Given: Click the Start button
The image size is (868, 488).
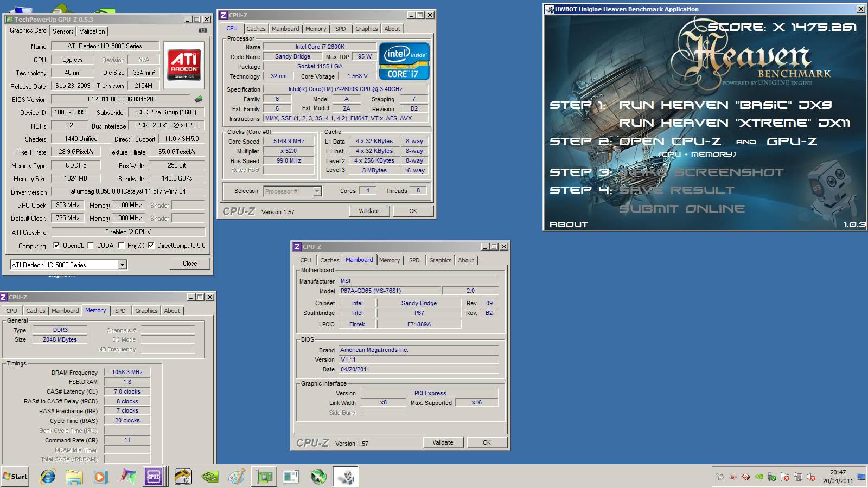Looking at the screenshot, I should tap(15, 477).
